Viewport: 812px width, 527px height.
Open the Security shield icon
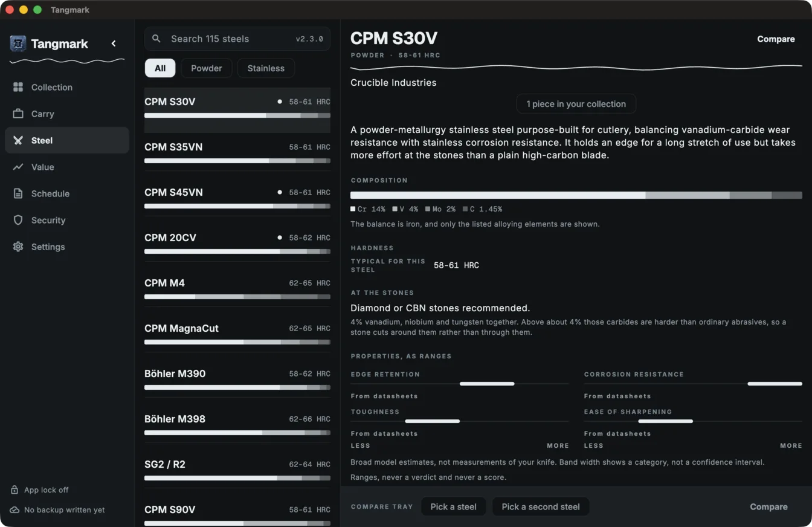pos(18,220)
